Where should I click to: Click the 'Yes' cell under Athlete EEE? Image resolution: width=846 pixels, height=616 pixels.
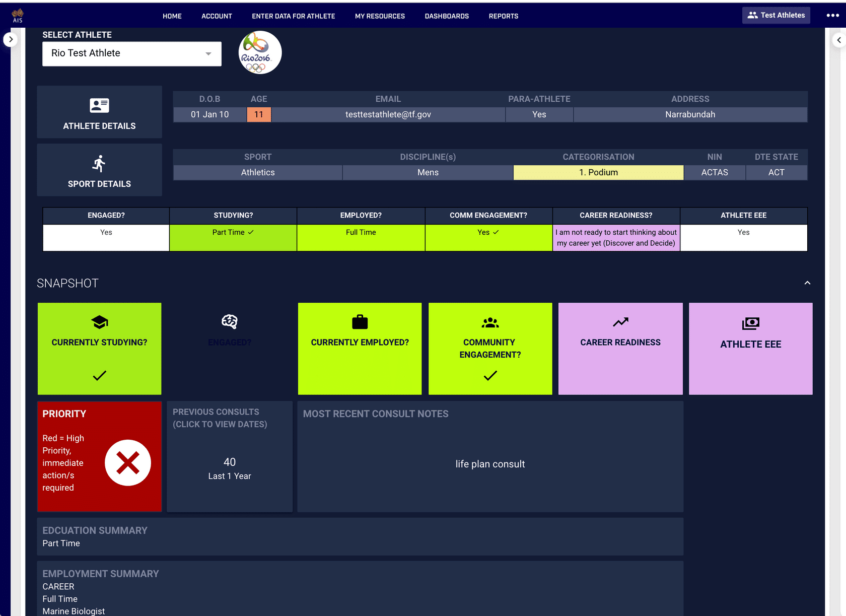point(744,238)
